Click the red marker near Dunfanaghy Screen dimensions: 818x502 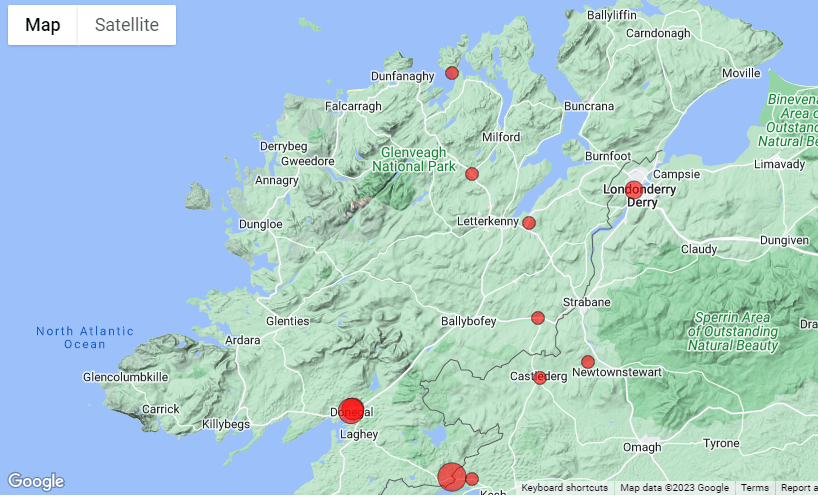(x=452, y=73)
